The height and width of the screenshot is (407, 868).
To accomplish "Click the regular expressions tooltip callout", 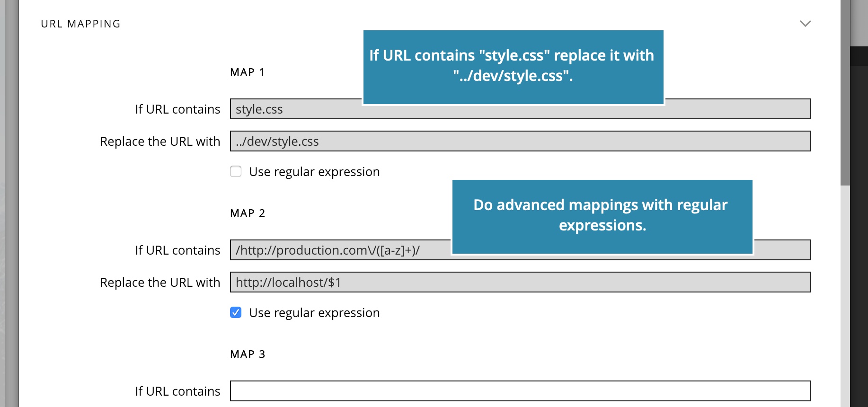I will [x=602, y=216].
